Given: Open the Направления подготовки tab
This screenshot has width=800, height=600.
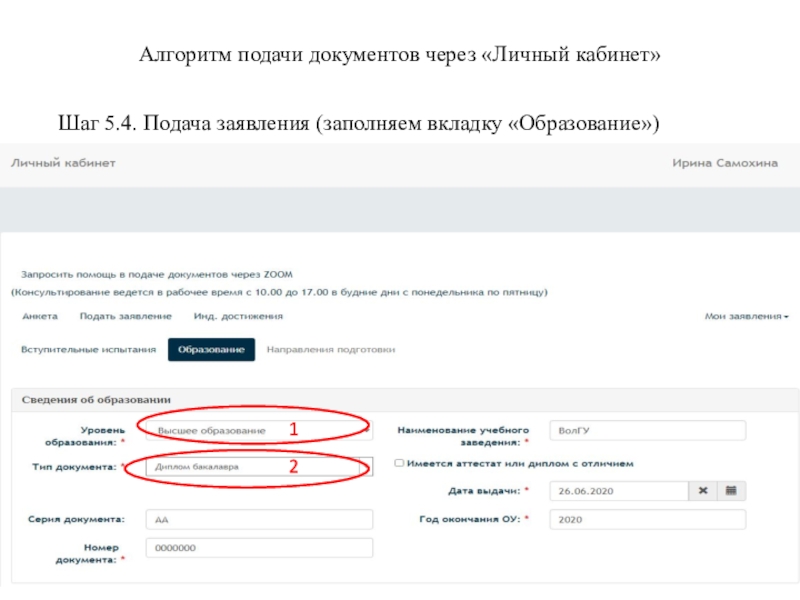Looking at the screenshot, I should [x=331, y=349].
